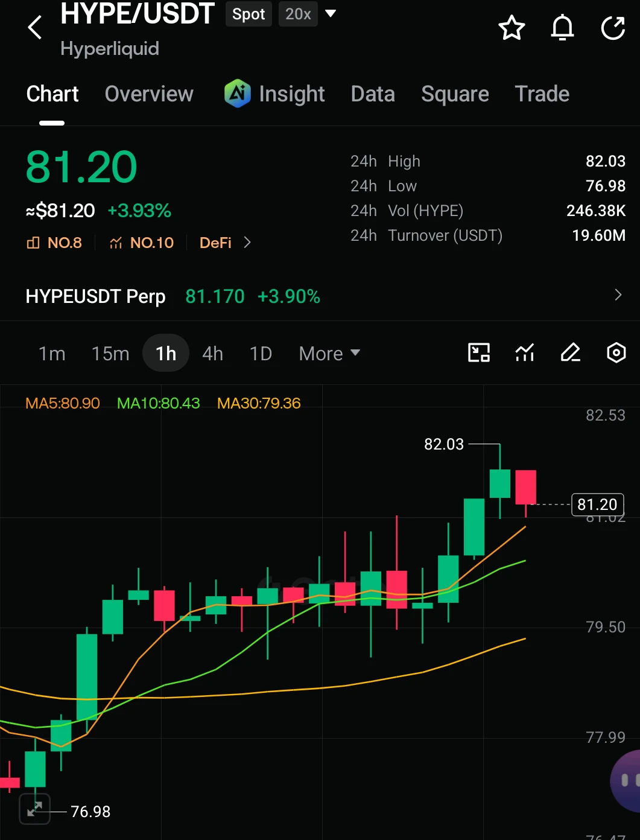Tap the 79.50 price axis label
640x840 pixels.
[x=606, y=627]
